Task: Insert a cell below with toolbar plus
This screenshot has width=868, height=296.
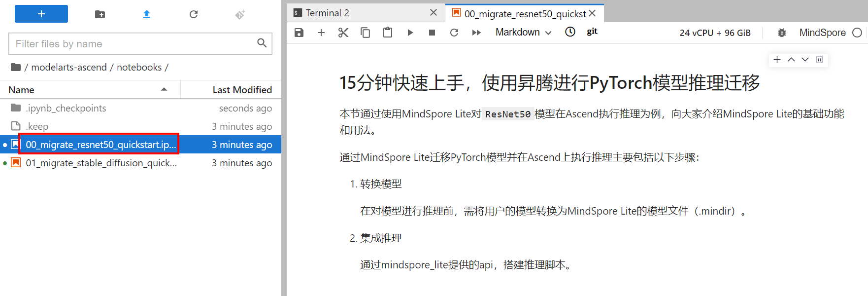Action: pos(321,33)
